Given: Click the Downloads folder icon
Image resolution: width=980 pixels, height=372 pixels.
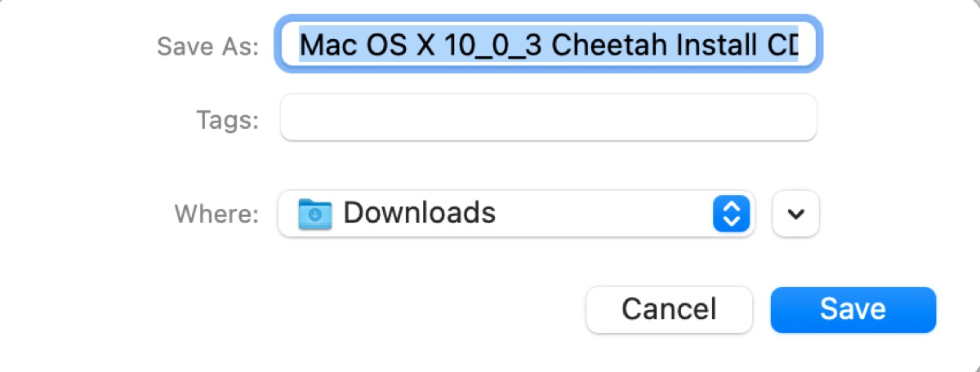Looking at the screenshot, I should [x=315, y=214].
